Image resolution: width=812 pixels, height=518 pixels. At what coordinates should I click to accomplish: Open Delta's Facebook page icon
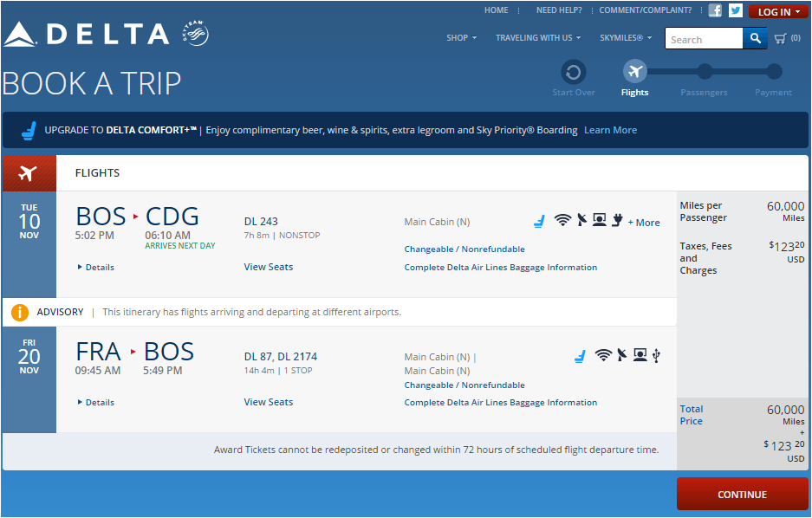(715, 10)
